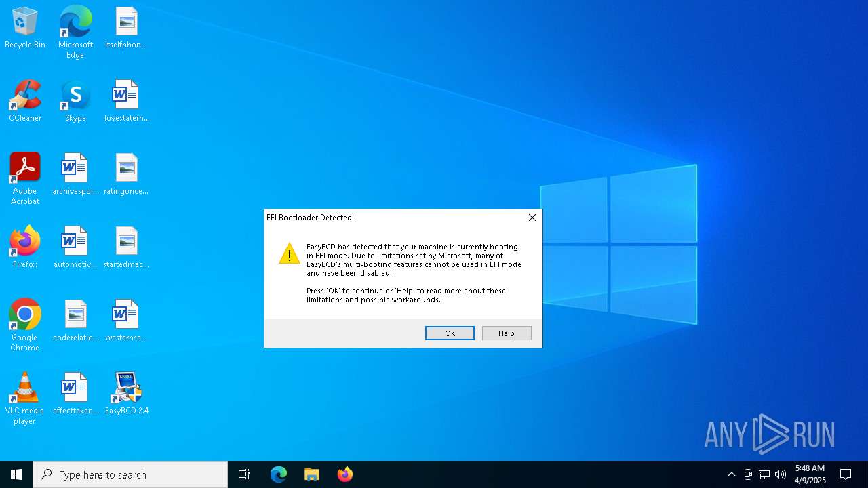Select the coderelatio... image file
868x488 pixels.
click(75, 321)
